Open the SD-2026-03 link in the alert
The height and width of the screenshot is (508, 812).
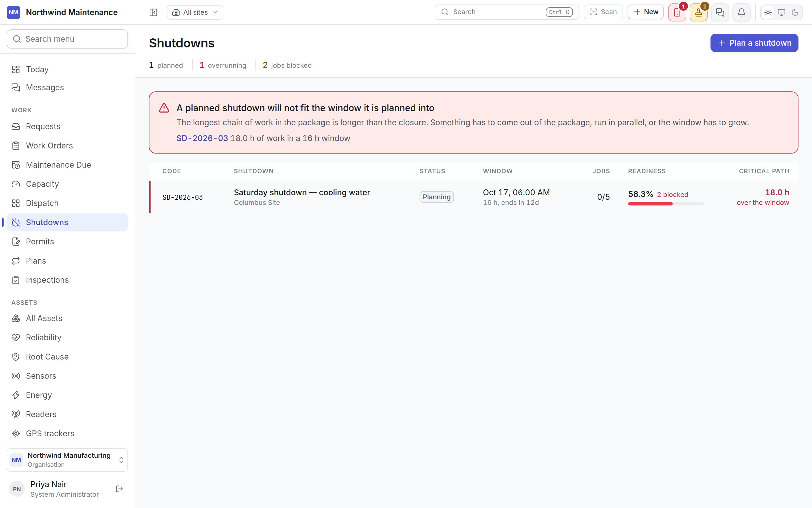202,138
